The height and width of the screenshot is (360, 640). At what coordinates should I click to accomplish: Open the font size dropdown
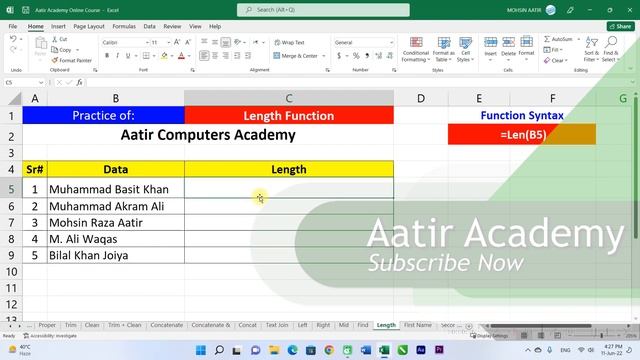(168, 42)
